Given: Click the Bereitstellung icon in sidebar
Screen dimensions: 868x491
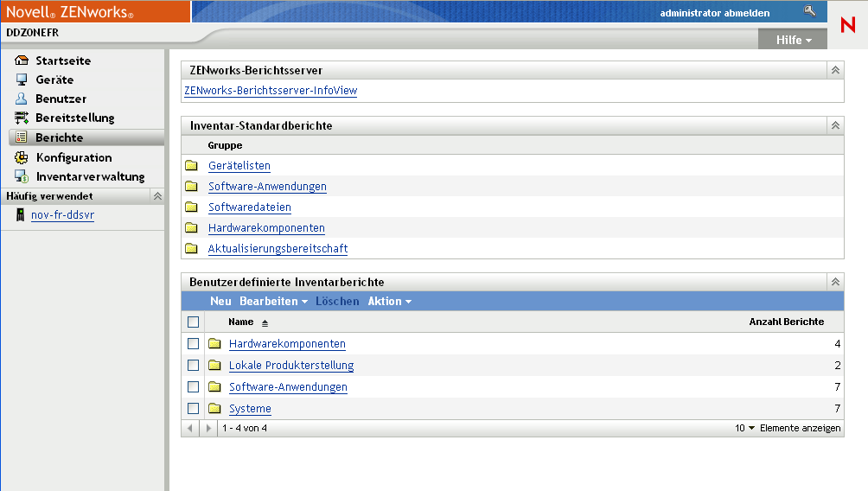Looking at the screenshot, I should [22, 118].
